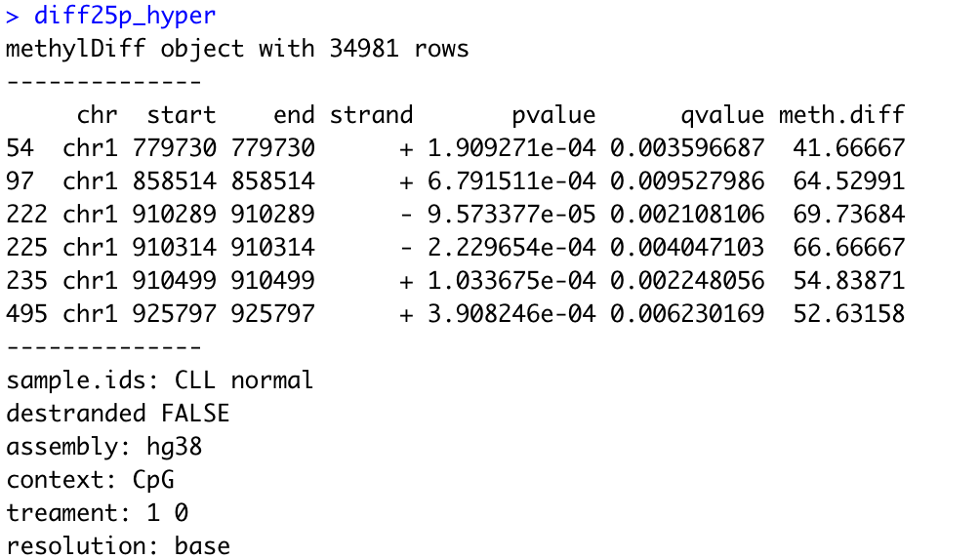Click meth.diff value 54.83871
Image resolution: width=980 pixels, height=558 pixels.
click(849, 281)
